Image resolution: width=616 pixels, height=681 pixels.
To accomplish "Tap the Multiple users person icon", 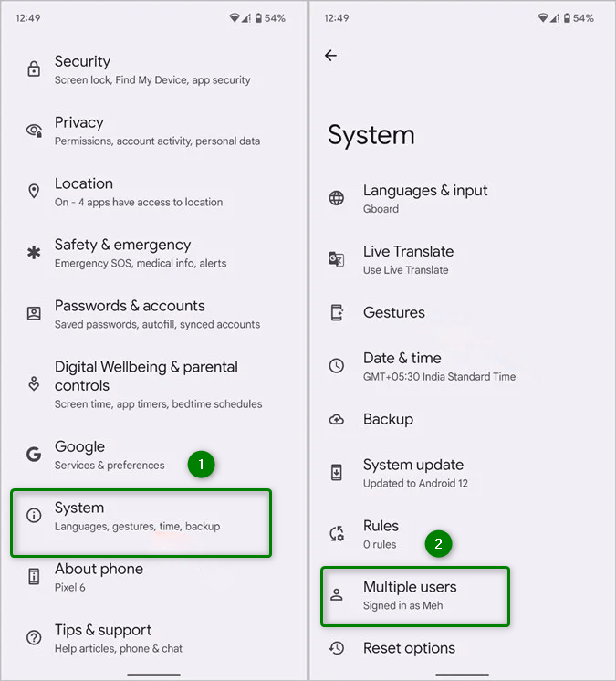I will pos(337,595).
